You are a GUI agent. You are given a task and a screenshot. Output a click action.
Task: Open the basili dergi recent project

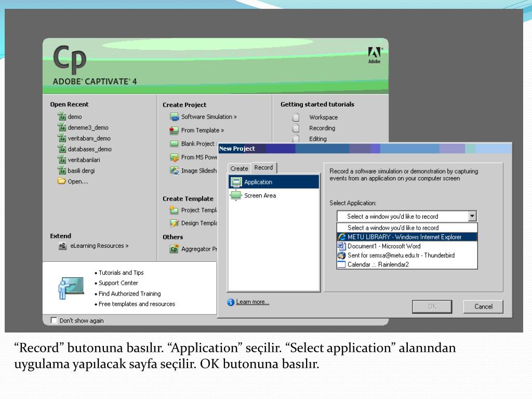click(81, 170)
